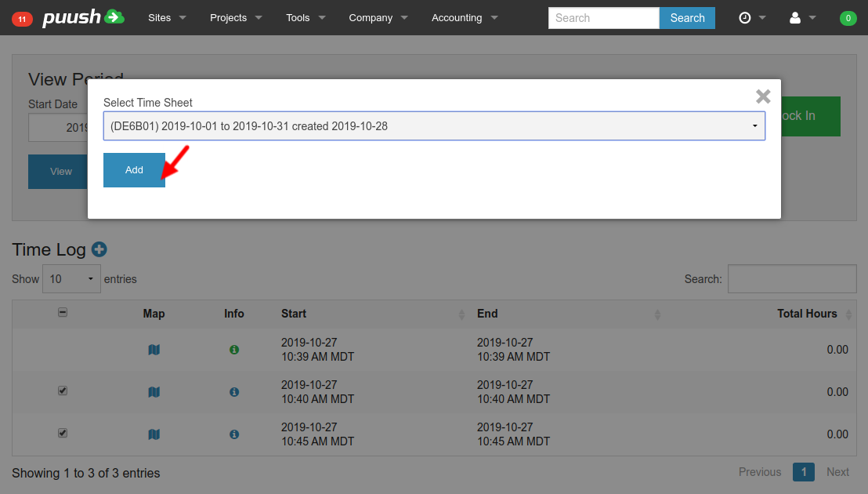Uncheck the 10:45 AM entry checkbox

[63, 433]
